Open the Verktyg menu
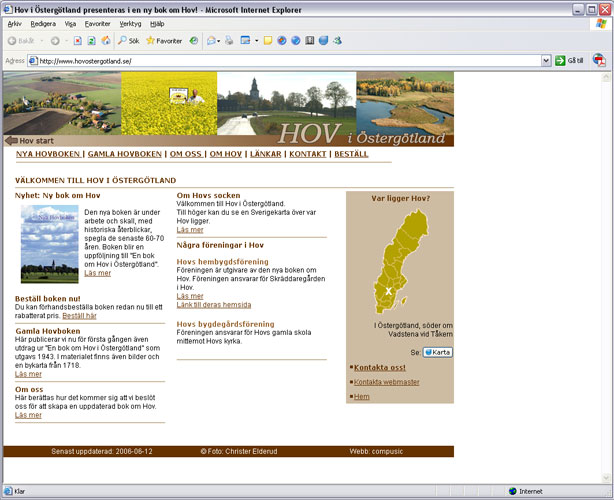The width and height of the screenshot is (614, 500). (x=130, y=24)
